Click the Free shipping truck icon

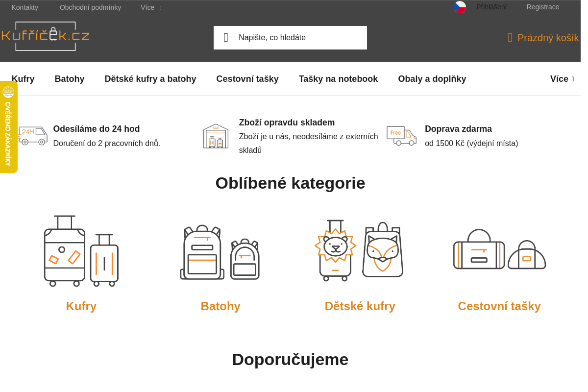(401, 136)
